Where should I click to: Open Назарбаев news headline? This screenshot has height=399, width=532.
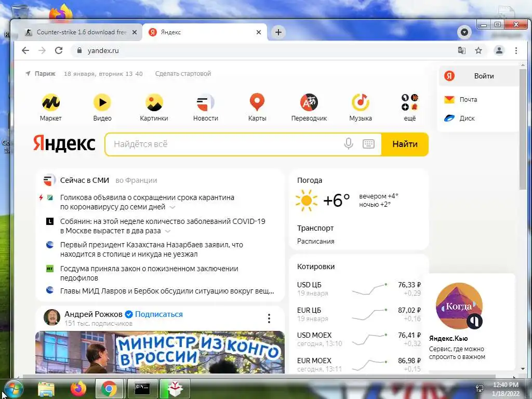[151, 249]
